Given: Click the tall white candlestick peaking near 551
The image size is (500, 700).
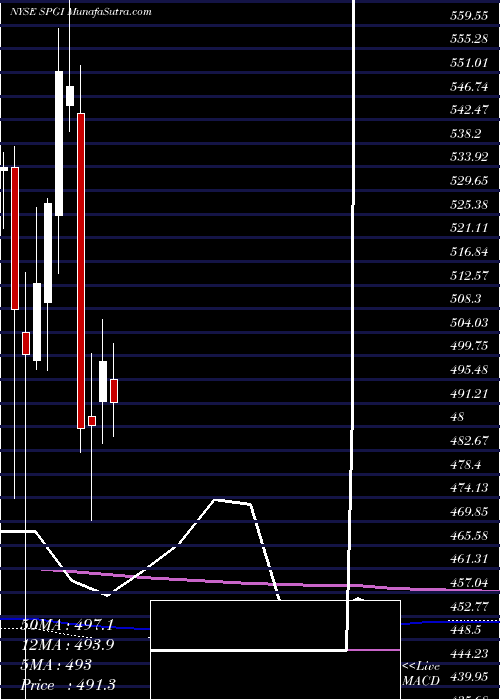Looking at the screenshot, I should 59,143.
